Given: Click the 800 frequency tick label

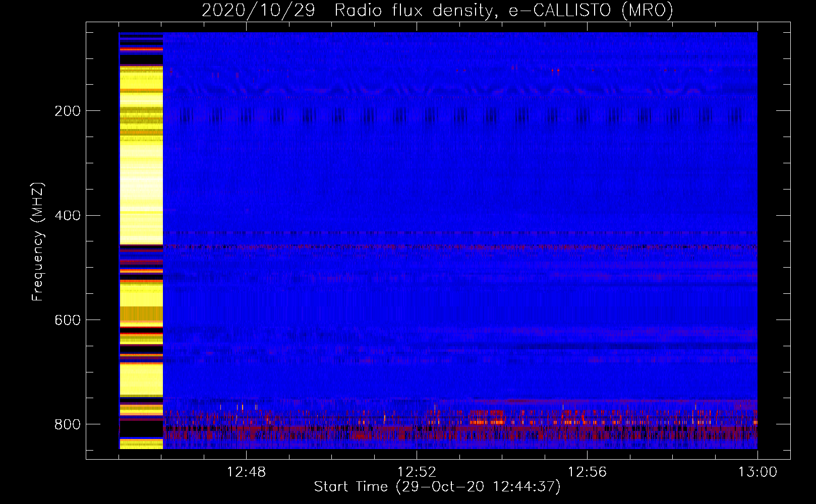Looking at the screenshot, I should pyautogui.click(x=68, y=425).
